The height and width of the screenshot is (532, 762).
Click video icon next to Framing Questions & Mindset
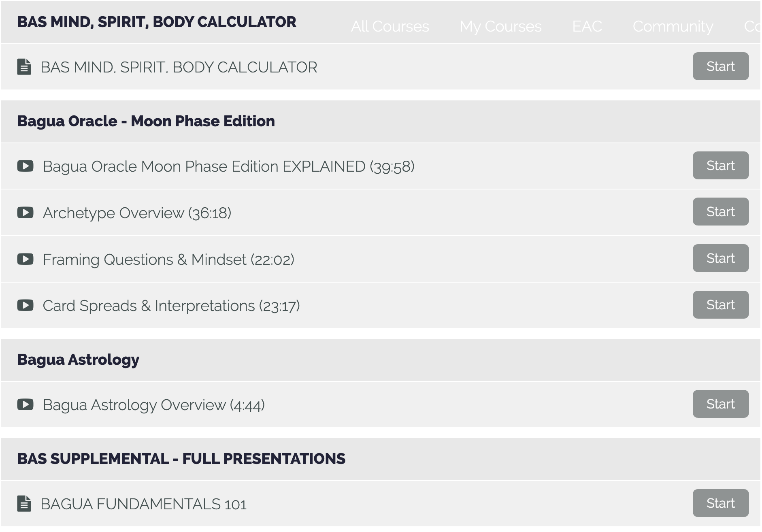tap(25, 259)
